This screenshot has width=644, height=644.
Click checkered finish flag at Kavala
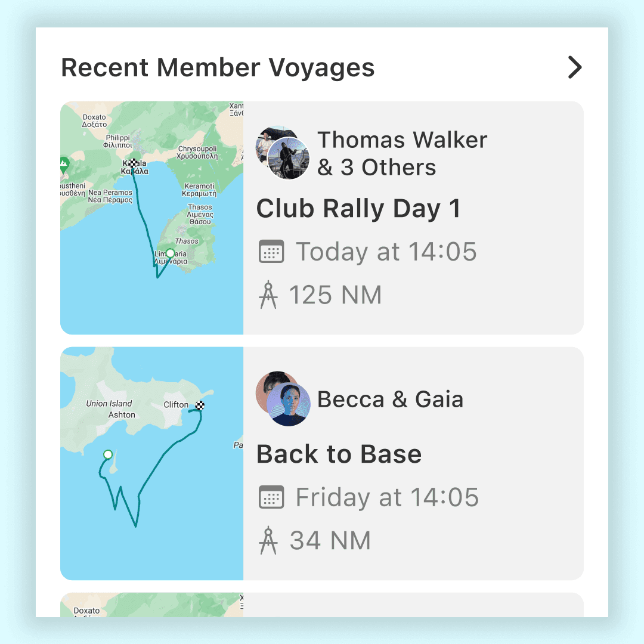click(132, 163)
